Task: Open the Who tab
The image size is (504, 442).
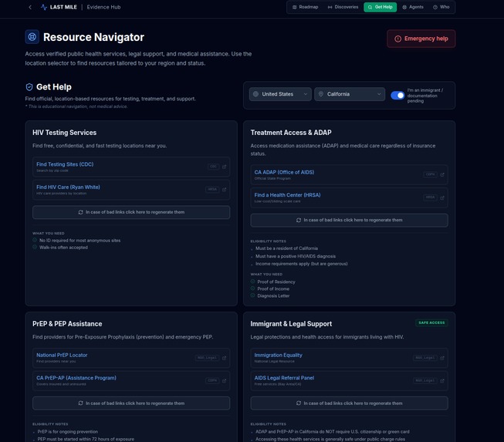Action: point(441,7)
